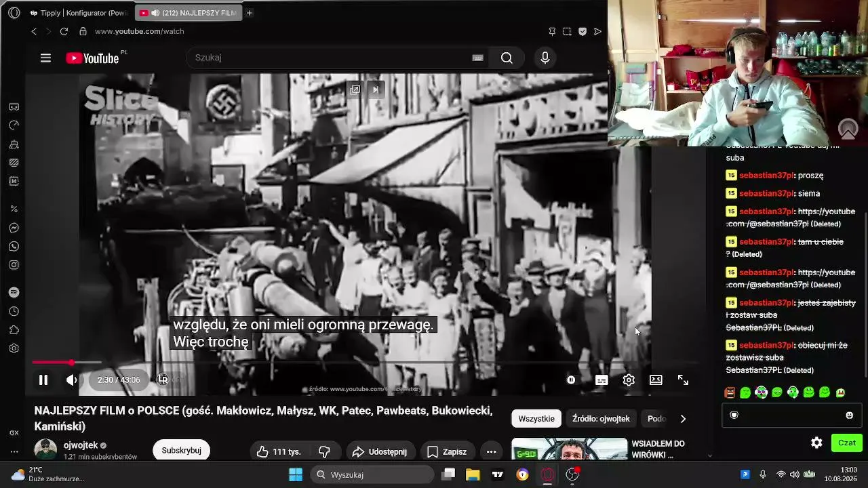Submit search with the magnifier button
868x488 pixels.
507,58
